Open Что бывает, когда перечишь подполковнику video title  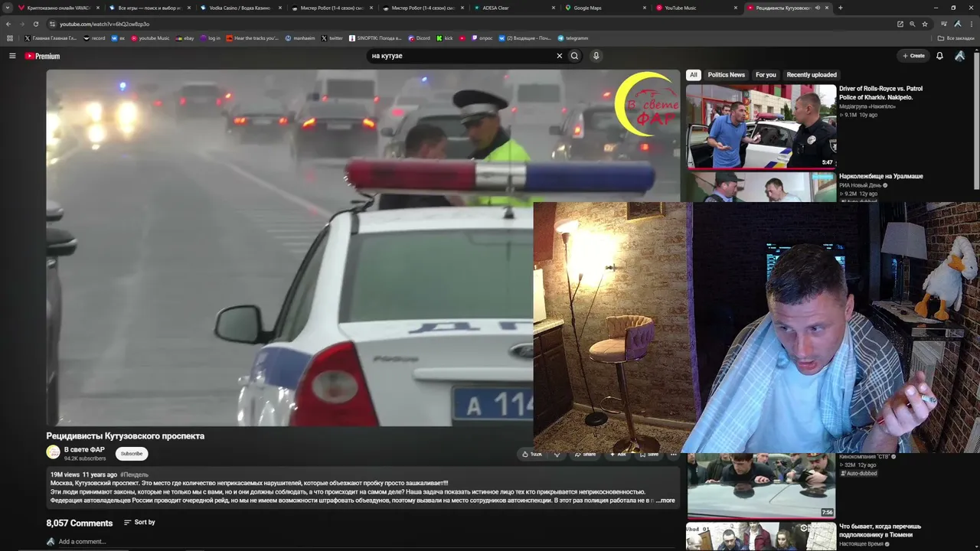[x=880, y=530]
